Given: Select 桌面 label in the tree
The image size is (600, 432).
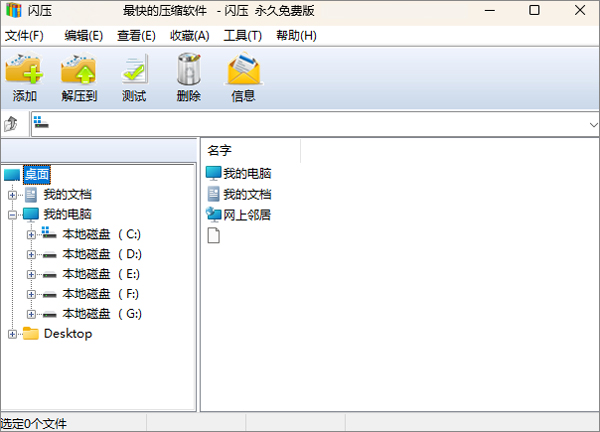Looking at the screenshot, I should pos(37,175).
